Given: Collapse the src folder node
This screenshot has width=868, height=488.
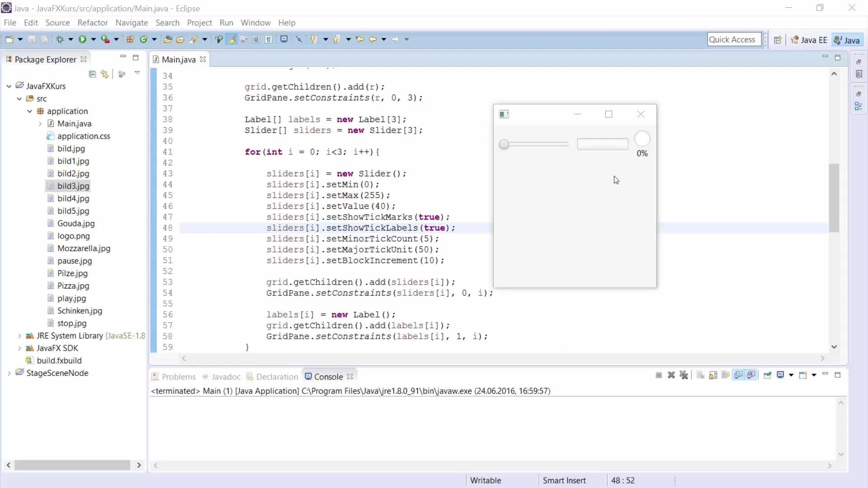Looking at the screenshot, I should pyautogui.click(x=19, y=99).
